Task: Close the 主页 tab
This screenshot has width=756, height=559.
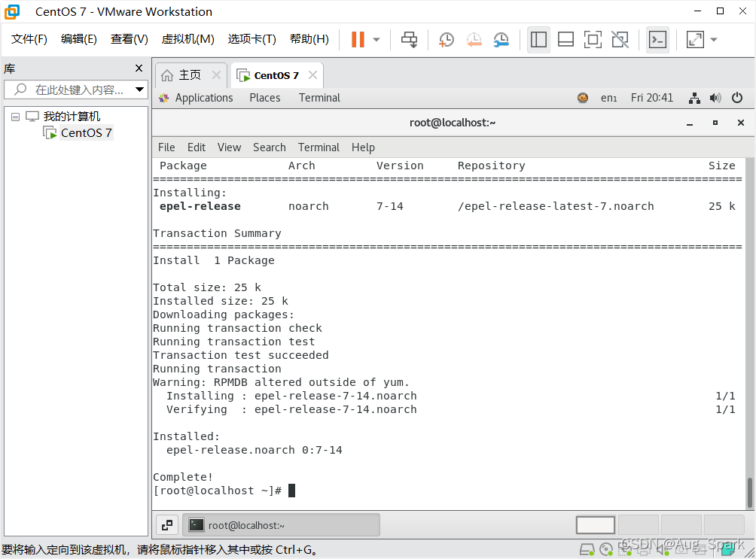Action: 216,75
